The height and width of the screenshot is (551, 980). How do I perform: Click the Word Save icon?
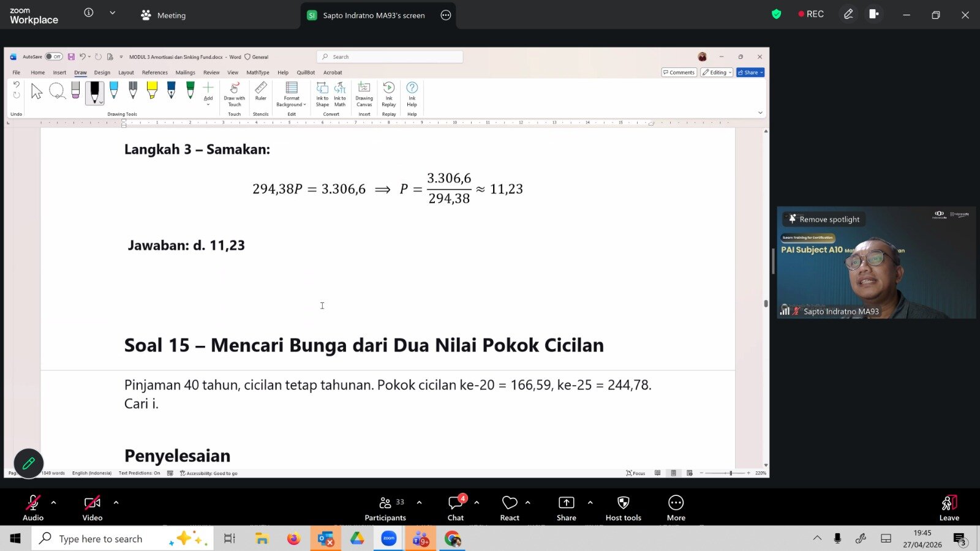(71, 57)
